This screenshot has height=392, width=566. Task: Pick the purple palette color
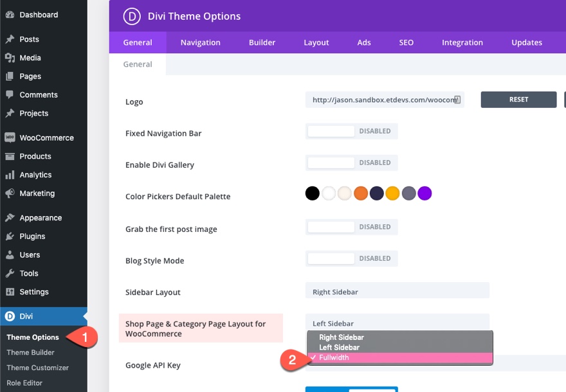[424, 193]
